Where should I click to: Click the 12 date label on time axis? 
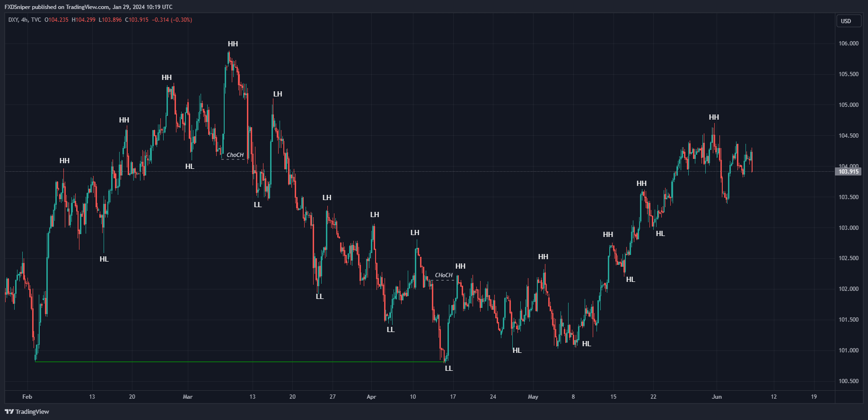tap(774, 397)
